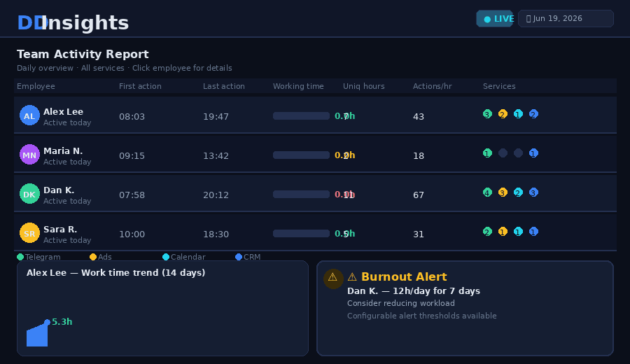Image resolution: width=630 pixels, height=364 pixels.
Task: Sort by the Last action column header
Action: point(224,86)
